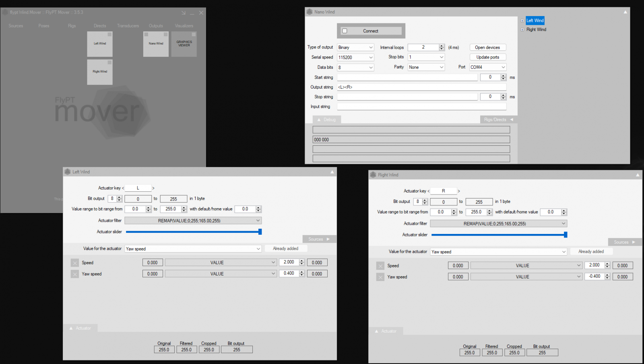Open the Right Wind tile in FlyPT Mover
644x364 pixels.
coord(100,72)
